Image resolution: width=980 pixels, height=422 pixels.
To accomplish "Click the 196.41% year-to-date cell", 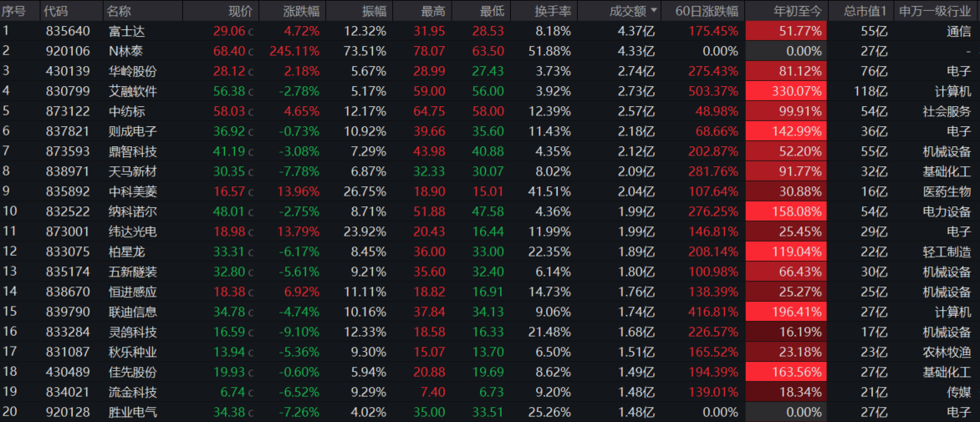I will click(x=786, y=312).
